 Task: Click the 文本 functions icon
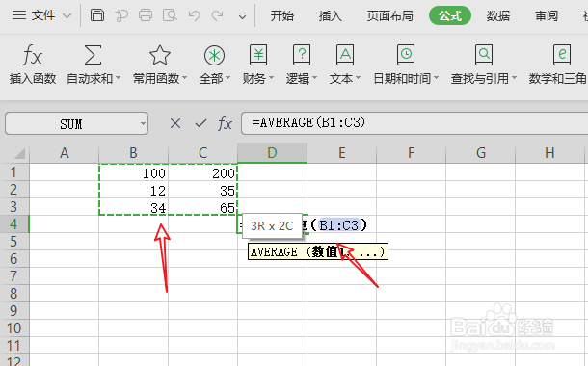(x=345, y=55)
